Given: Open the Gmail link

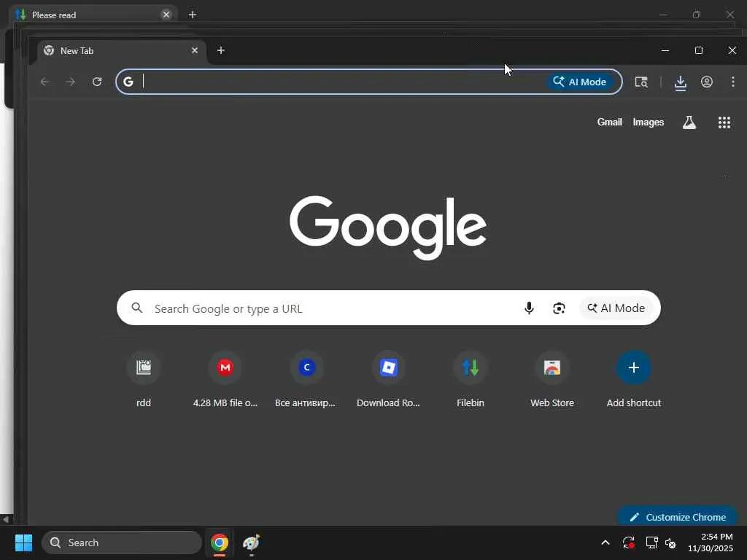Looking at the screenshot, I should tap(610, 122).
